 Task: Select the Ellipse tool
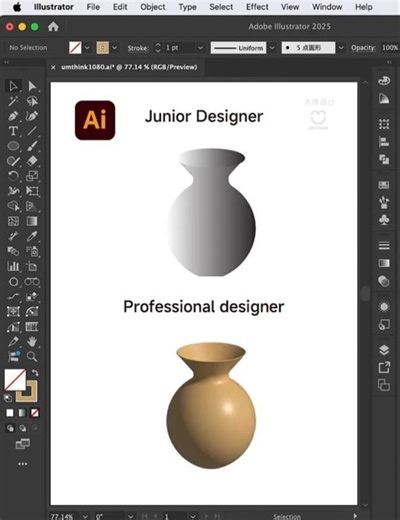(x=13, y=146)
